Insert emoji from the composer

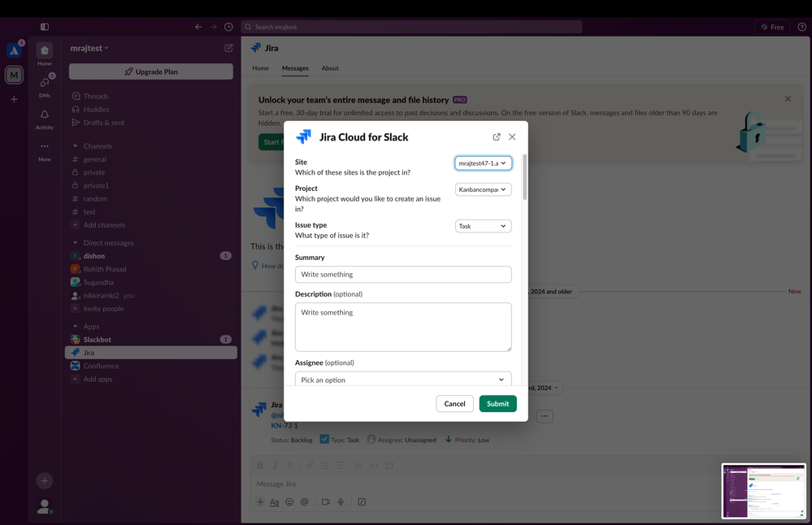point(289,501)
